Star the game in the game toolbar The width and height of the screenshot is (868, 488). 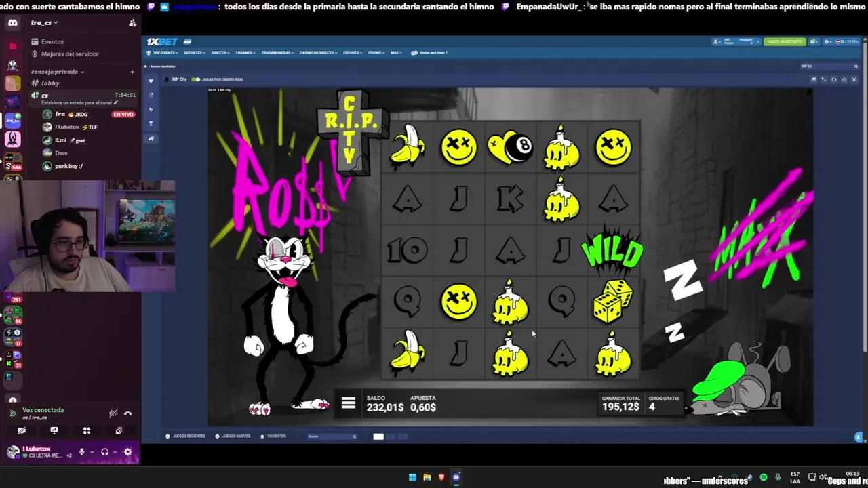click(x=844, y=79)
